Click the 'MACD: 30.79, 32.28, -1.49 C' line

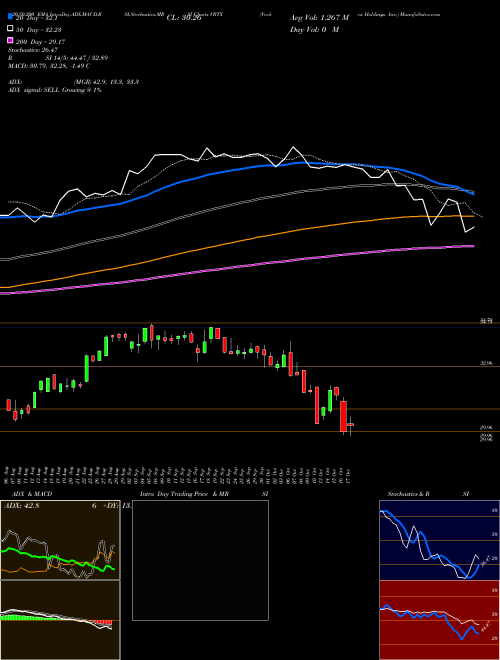tap(49, 66)
